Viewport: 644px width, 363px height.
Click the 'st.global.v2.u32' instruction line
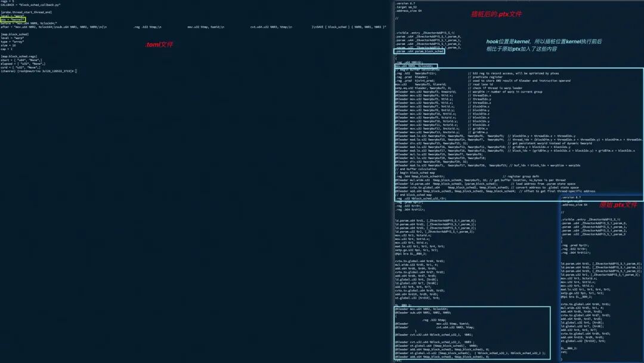pyautogui.click(x=470, y=353)
